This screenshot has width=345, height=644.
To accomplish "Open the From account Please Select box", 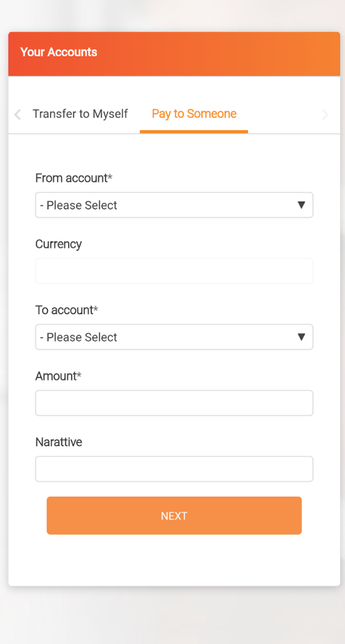I will tap(174, 205).
